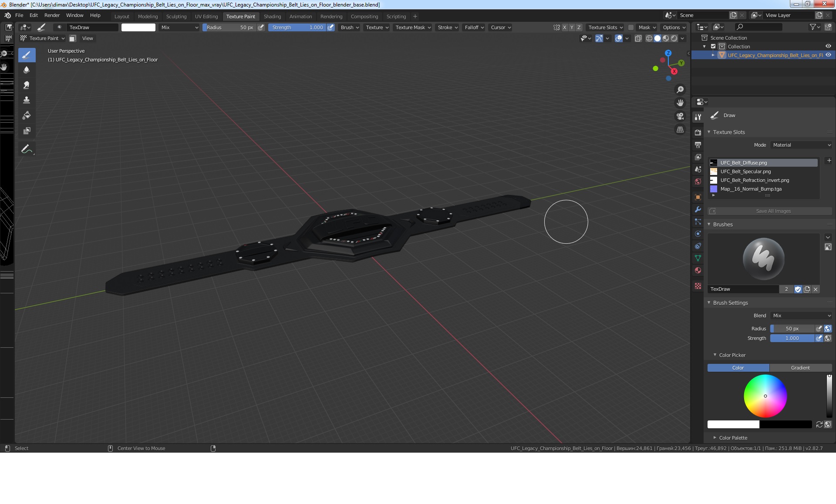Open the Scene properties tab
This screenshot has width=836, height=504.
[x=698, y=169]
